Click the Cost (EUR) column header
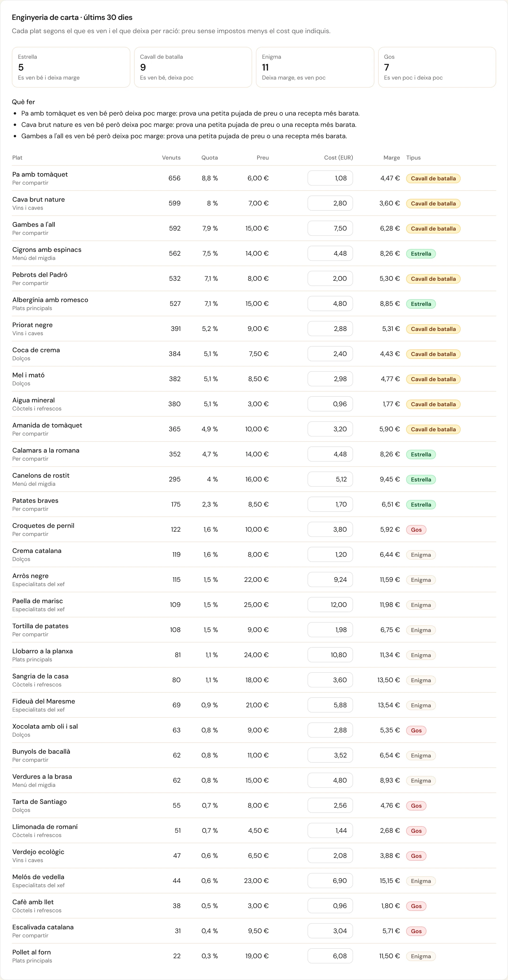508x980 pixels. pyautogui.click(x=339, y=157)
